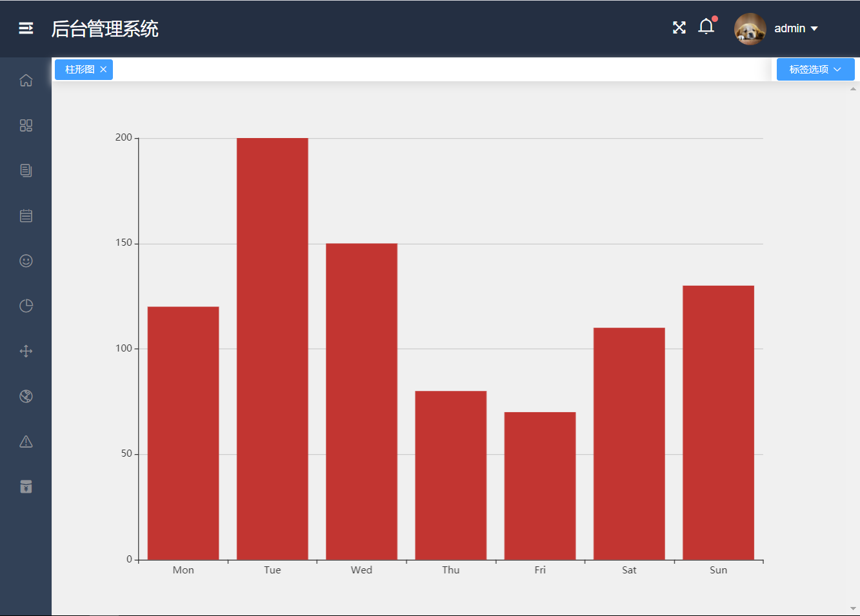Image resolution: width=860 pixels, height=616 pixels.
Task: Click the scrollbar down arrow
Action: coord(854,608)
